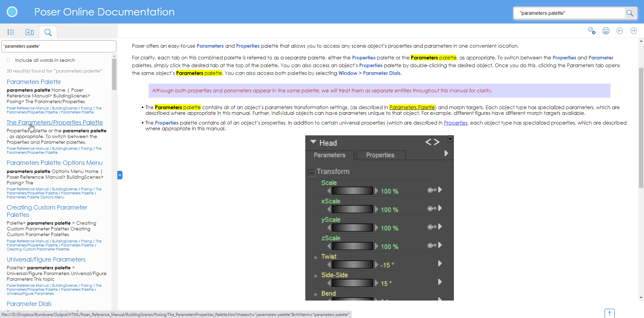This screenshot has width=644, height=318.
Task: Remove search highlighting with the toolbar icon
Action: 592,31
